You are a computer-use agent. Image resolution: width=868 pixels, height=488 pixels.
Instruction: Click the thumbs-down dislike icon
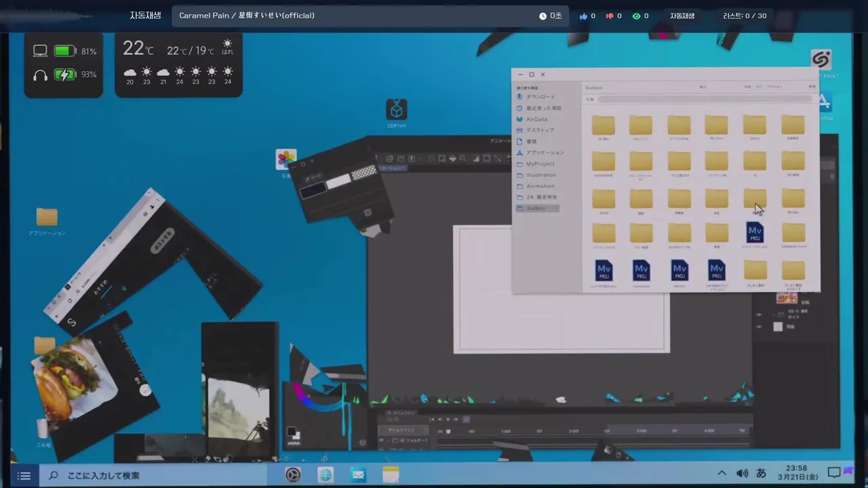click(610, 16)
